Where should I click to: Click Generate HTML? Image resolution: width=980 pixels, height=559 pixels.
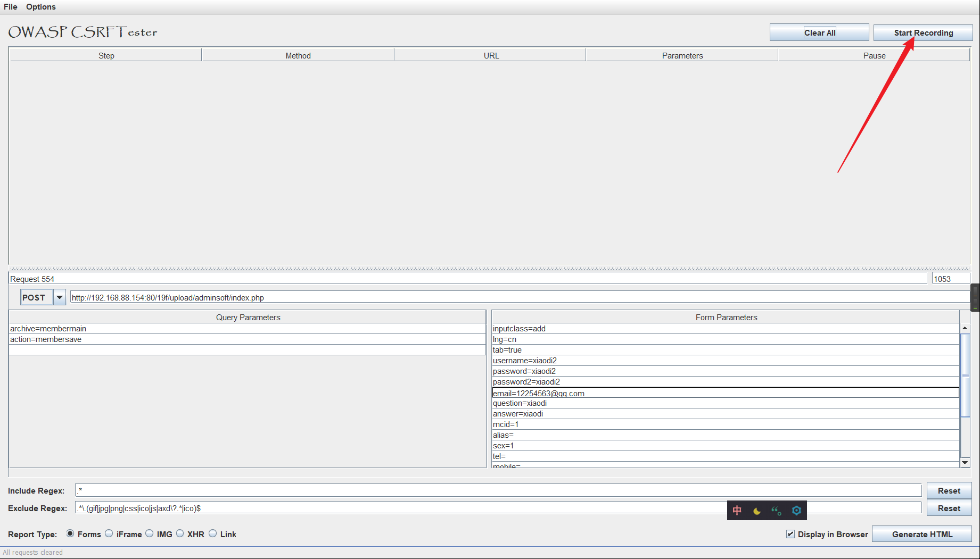(922, 534)
